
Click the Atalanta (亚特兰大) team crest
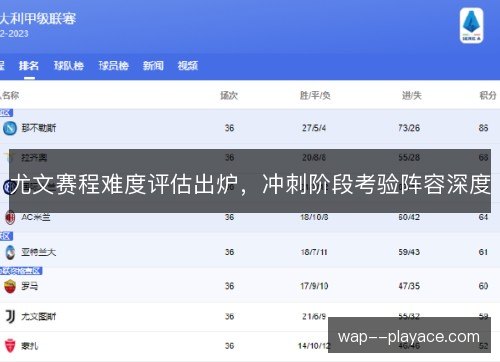(x=10, y=252)
